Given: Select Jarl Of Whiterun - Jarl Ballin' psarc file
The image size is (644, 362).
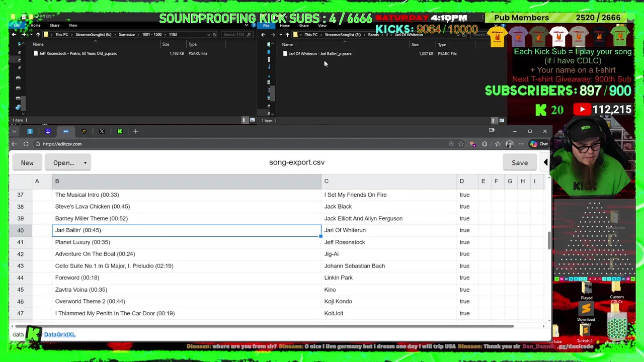Looking at the screenshot, I should coord(320,54).
